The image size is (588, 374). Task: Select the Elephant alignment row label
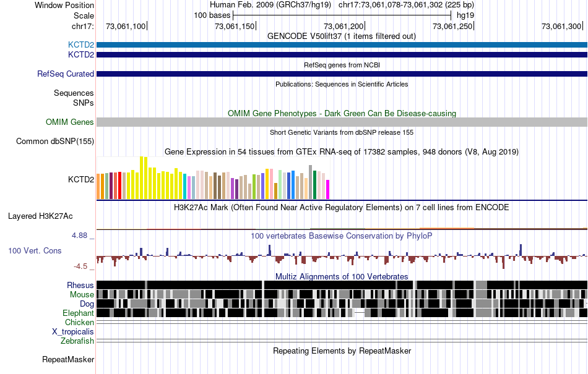pos(78,313)
